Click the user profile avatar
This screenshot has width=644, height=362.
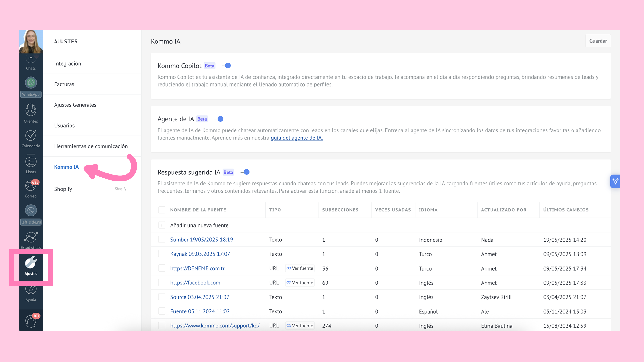pyautogui.click(x=31, y=42)
